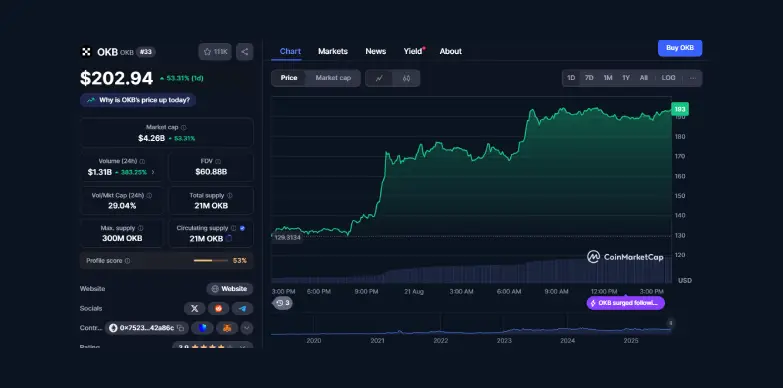Set chart range to 1Y
This screenshot has width=783, height=388.
[626, 78]
